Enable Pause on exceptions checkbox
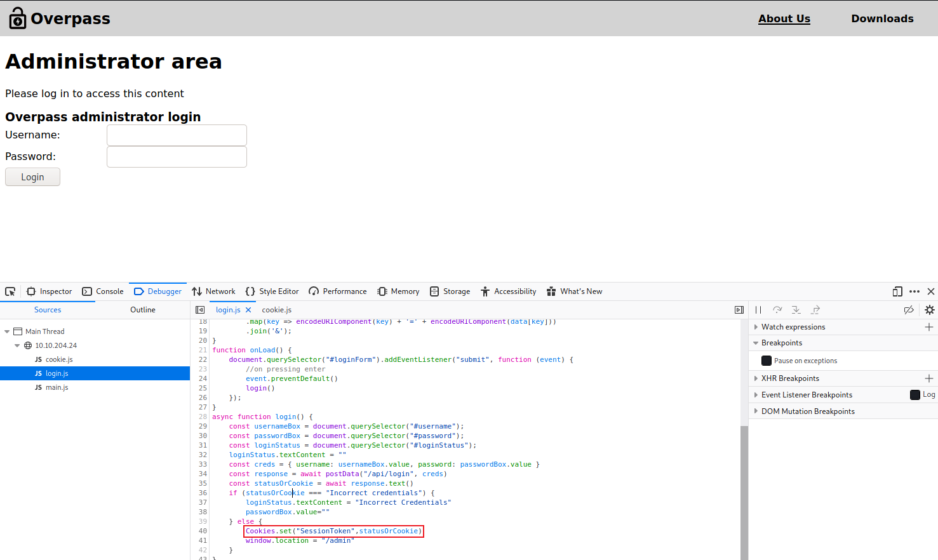The height and width of the screenshot is (560, 938). point(767,361)
